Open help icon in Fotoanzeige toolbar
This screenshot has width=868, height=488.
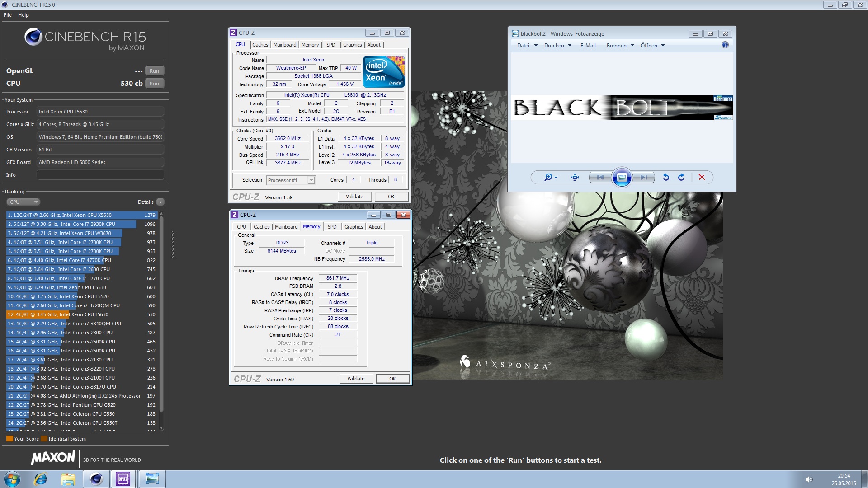(x=725, y=45)
